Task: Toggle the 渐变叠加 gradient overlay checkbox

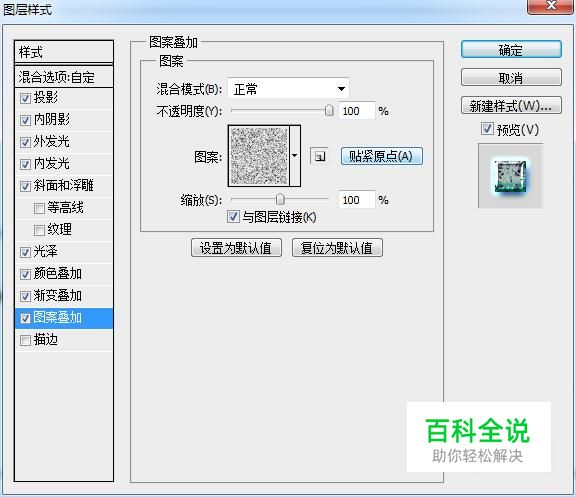Action: 25,296
